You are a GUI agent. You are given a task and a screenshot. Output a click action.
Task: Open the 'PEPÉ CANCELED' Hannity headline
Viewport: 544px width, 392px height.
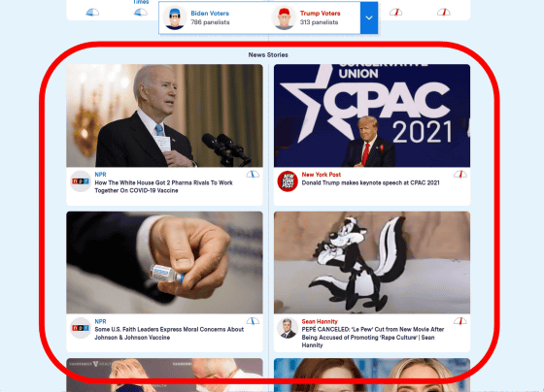click(x=373, y=338)
